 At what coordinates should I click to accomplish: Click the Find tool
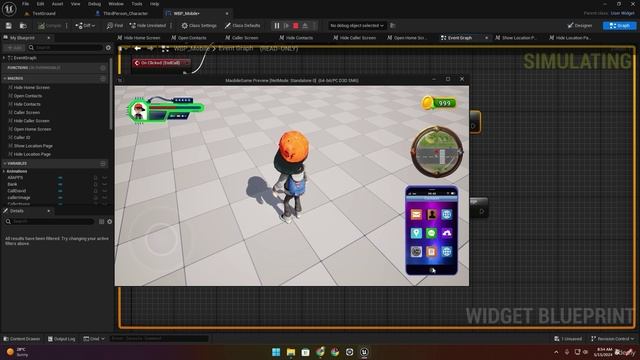[x=114, y=25]
